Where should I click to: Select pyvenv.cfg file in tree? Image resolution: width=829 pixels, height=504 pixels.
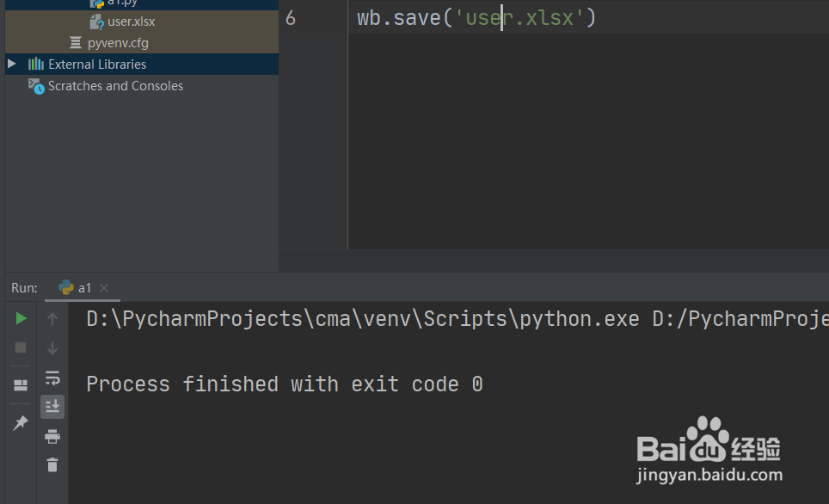[x=118, y=43]
